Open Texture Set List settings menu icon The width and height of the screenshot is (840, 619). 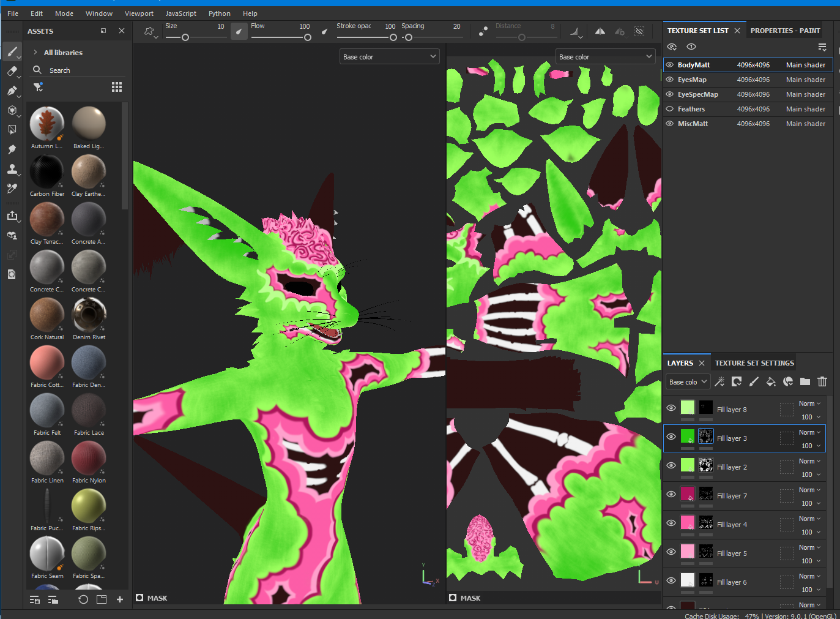click(822, 47)
